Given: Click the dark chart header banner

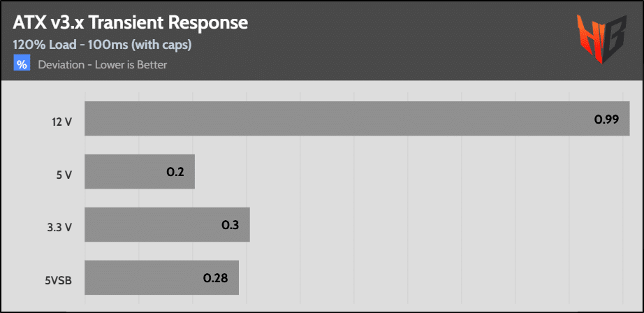Looking at the screenshot, I should point(322,41).
